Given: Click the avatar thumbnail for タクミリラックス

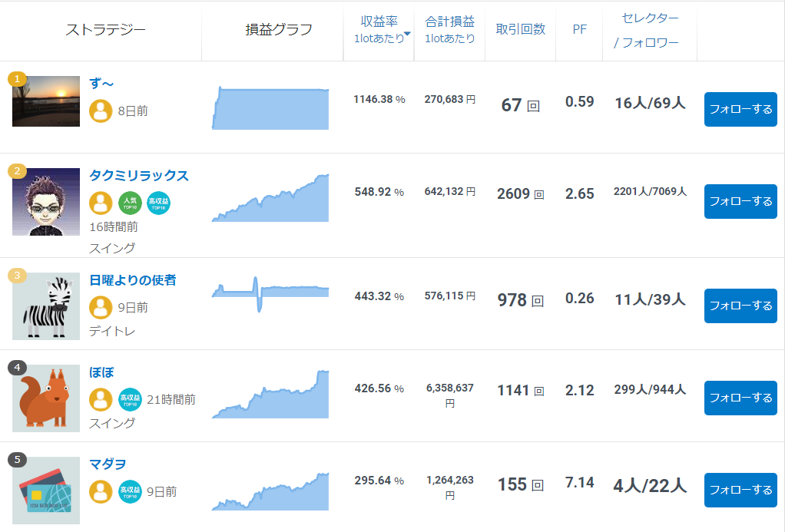Looking at the screenshot, I should pyautogui.click(x=46, y=202).
